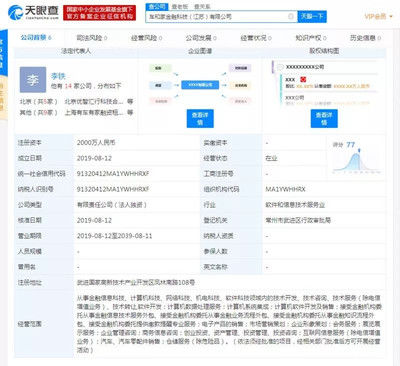
Task: Click 查看详情 under the 股权结构图 panel
Action: click(324, 119)
